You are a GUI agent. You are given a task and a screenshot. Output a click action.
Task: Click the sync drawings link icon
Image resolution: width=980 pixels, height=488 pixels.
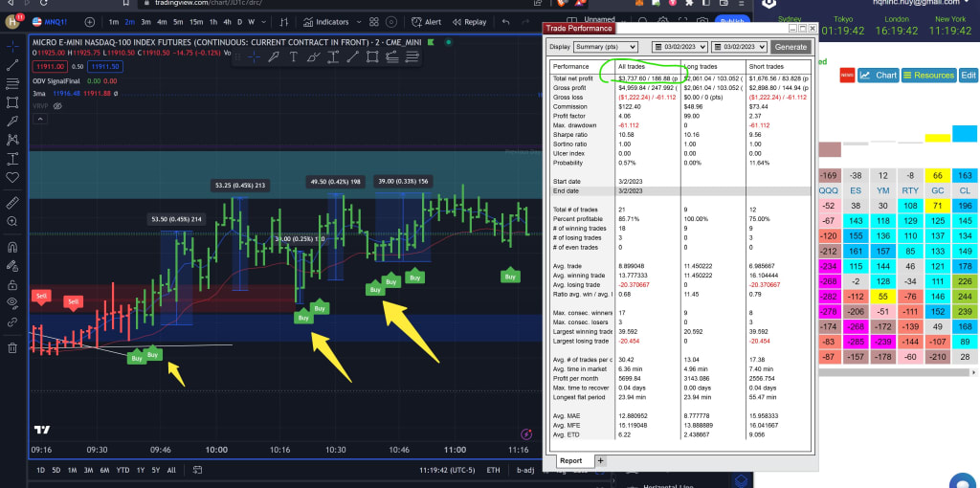(12, 322)
